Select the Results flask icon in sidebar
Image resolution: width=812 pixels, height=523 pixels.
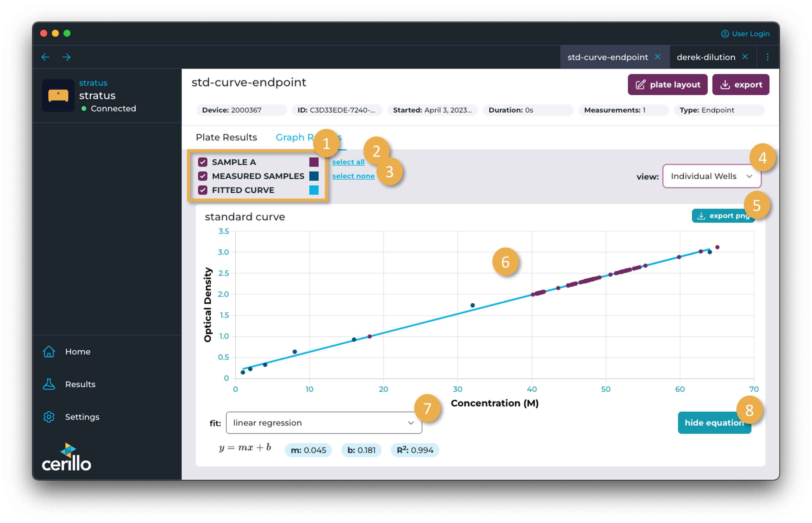(49, 384)
